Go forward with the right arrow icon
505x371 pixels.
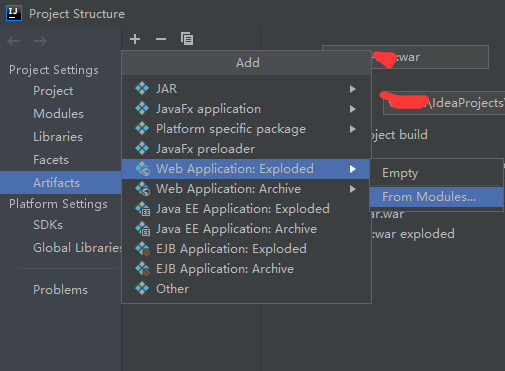(40, 41)
